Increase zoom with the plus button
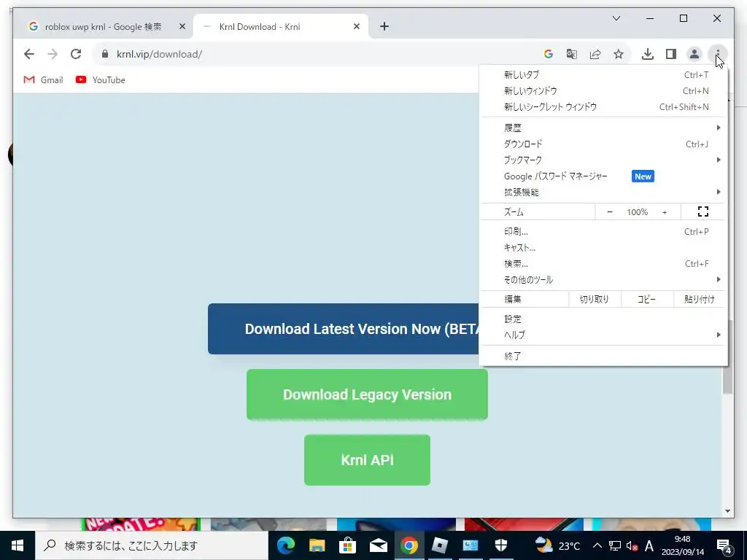 coord(665,212)
